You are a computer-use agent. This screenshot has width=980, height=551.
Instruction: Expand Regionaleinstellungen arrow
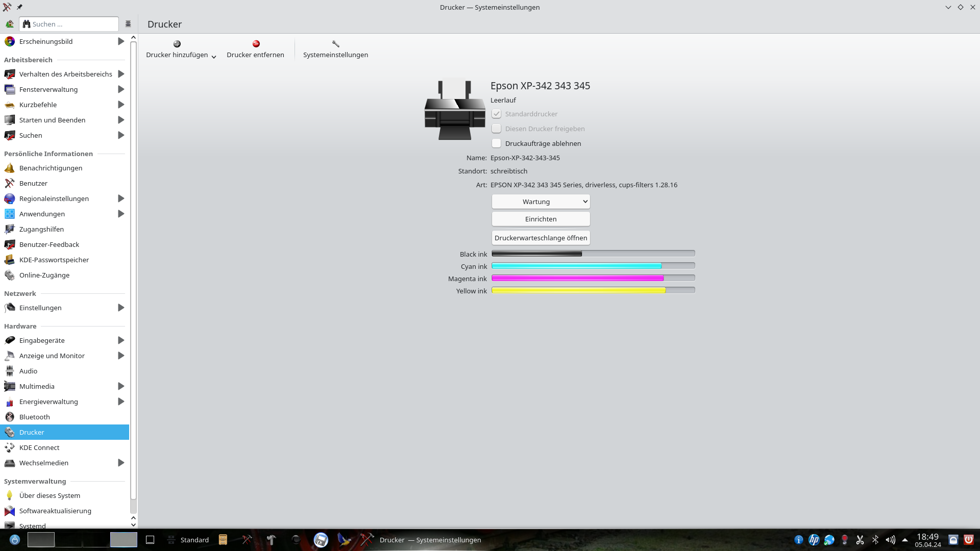[x=121, y=198]
